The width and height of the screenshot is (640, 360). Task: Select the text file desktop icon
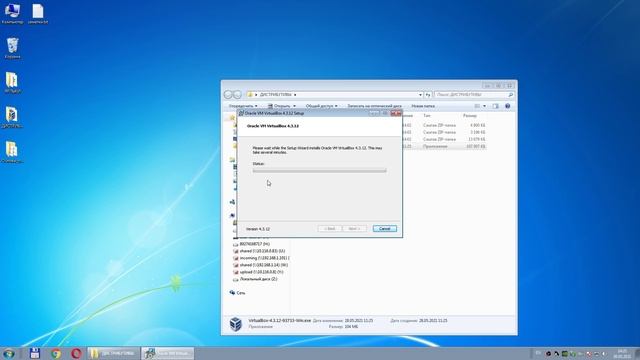pos(38,13)
